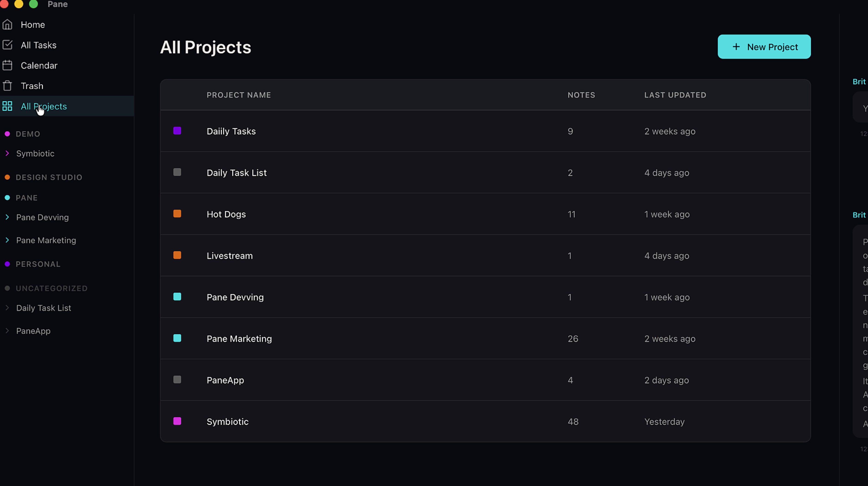Click the UNCATEGORIZED category header
The width and height of the screenshot is (868, 486).
coord(52,288)
